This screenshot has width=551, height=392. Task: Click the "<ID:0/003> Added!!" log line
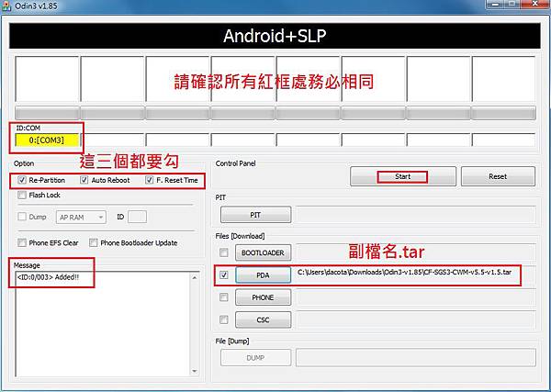pos(48,277)
